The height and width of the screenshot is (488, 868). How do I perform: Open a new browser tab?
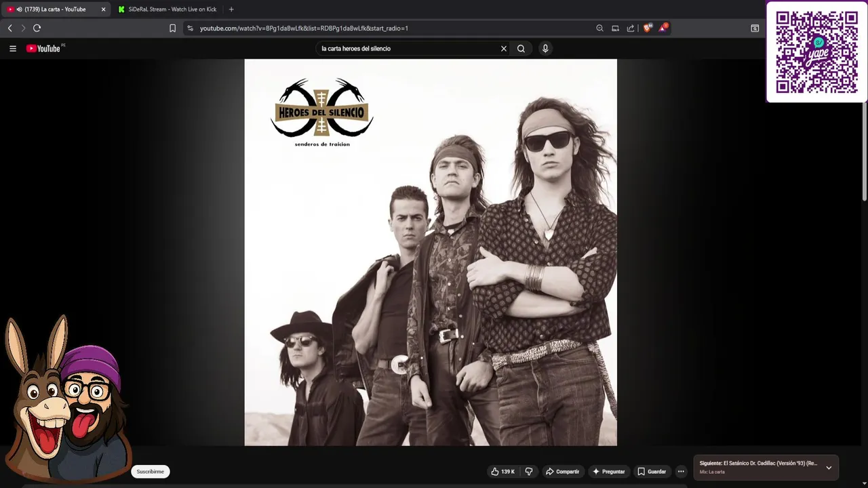(x=231, y=9)
